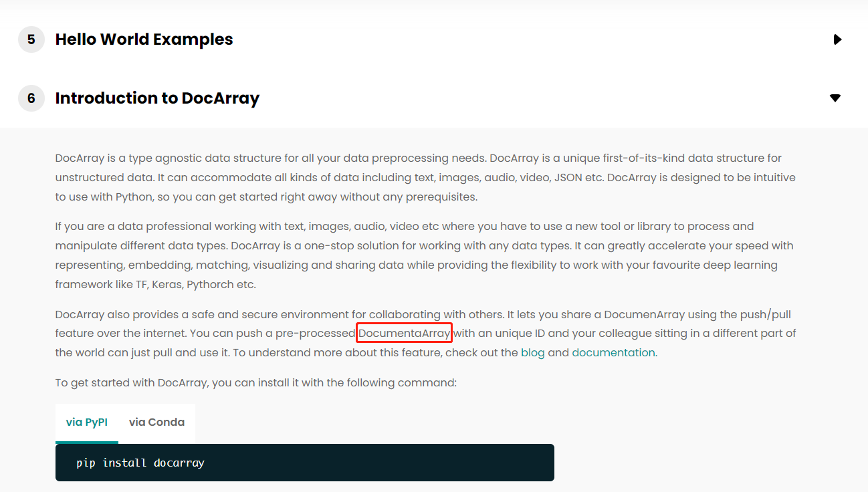Click the pip install docarray code block

(x=140, y=462)
